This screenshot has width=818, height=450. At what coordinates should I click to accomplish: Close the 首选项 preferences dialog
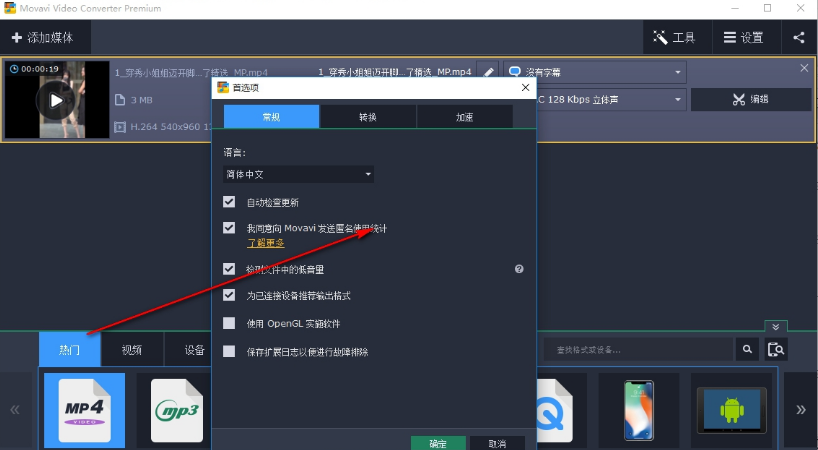point(525,88)
